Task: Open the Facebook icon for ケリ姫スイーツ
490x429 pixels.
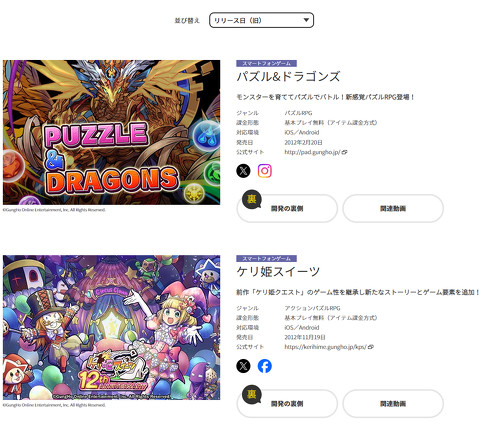Action: [x=265, y=366]
